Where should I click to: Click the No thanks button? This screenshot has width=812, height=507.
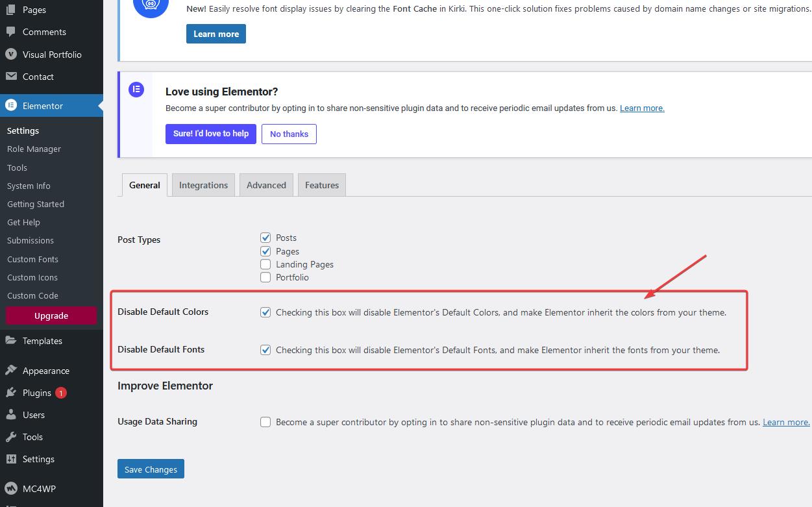pyautogui.click(x=289, y=134)
